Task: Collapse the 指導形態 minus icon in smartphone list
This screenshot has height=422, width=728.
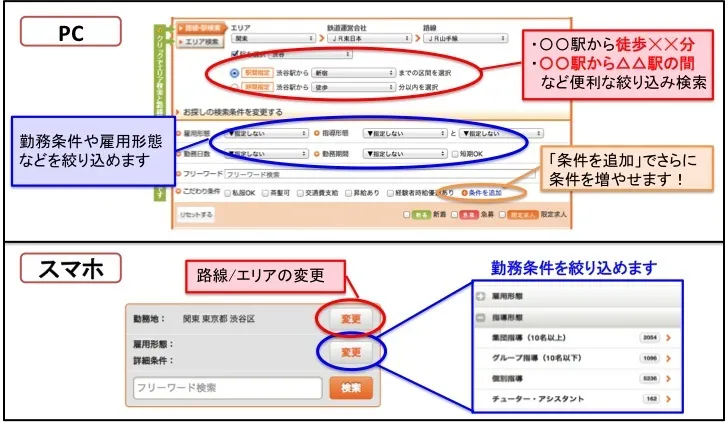Action: 482,317
